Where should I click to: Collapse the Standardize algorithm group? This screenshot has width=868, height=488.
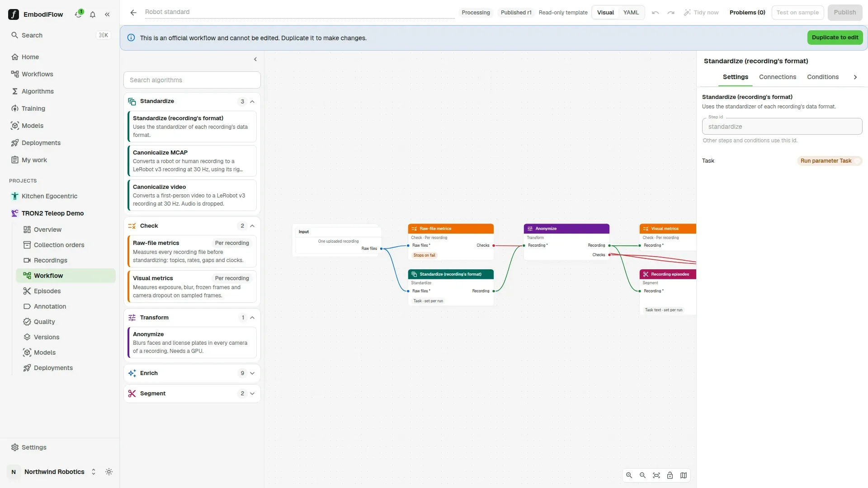pos(252,102)
